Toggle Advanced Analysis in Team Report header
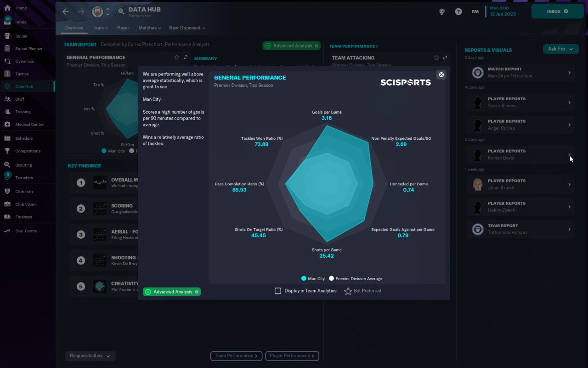Image resolution: width=588 pixels, height=368 pixels. pos(291,46)
